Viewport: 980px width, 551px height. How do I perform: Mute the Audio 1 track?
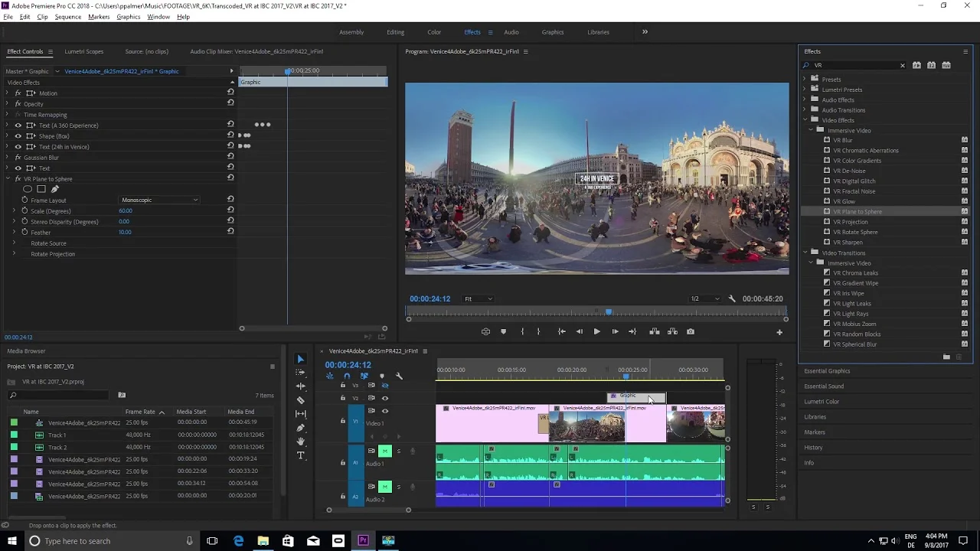[x=385, y=451]
